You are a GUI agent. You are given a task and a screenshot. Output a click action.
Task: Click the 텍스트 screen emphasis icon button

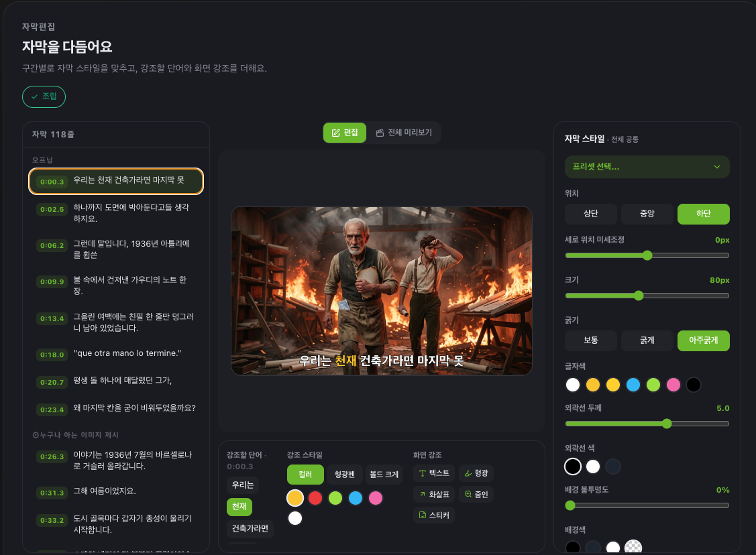pyautogui.click(x=434, y=473)
